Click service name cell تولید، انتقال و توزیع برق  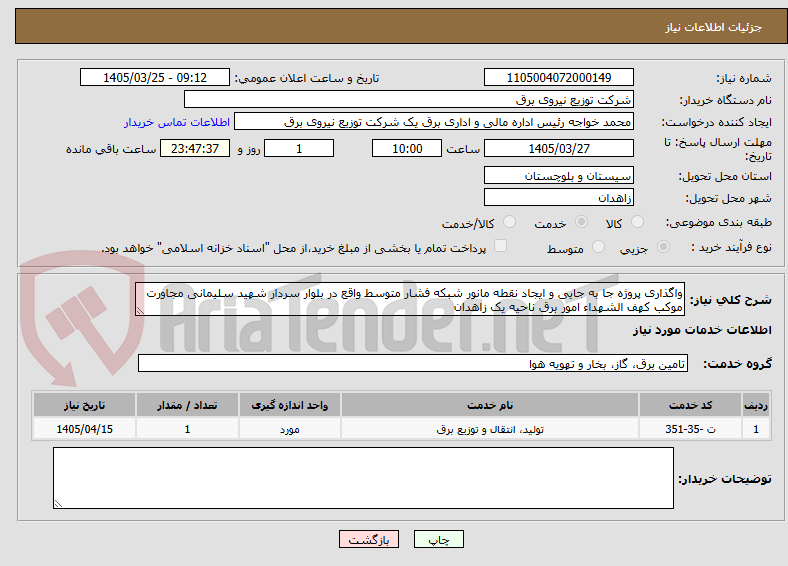490,429
